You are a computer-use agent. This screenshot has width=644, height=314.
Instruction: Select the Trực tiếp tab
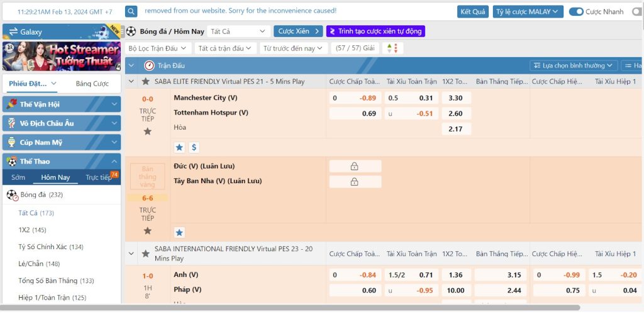[x=99, y=177]
